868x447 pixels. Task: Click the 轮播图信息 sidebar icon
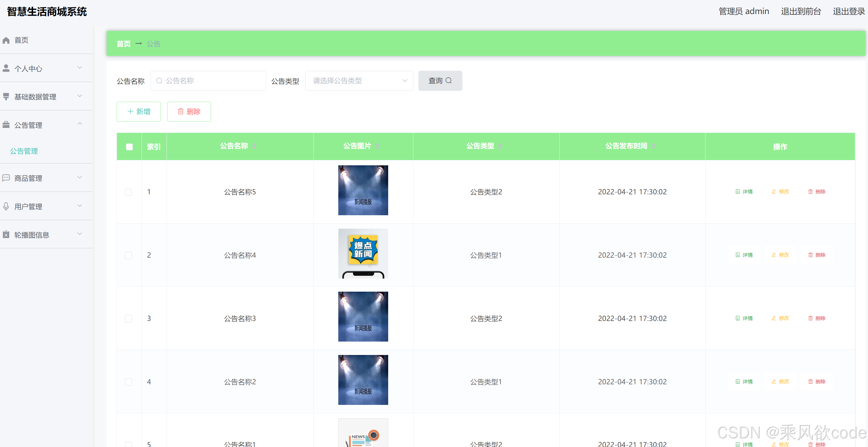[x=6, y=235]
